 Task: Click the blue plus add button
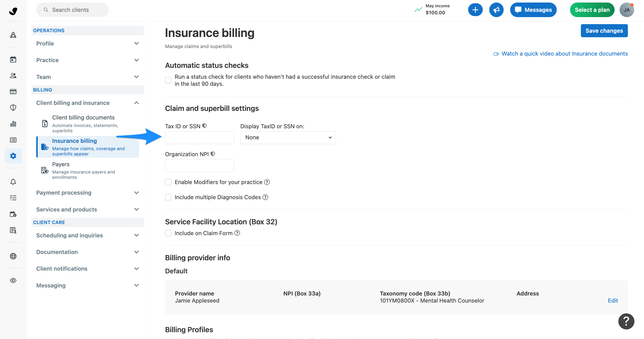pyautogui.click(x=475, y=10)
